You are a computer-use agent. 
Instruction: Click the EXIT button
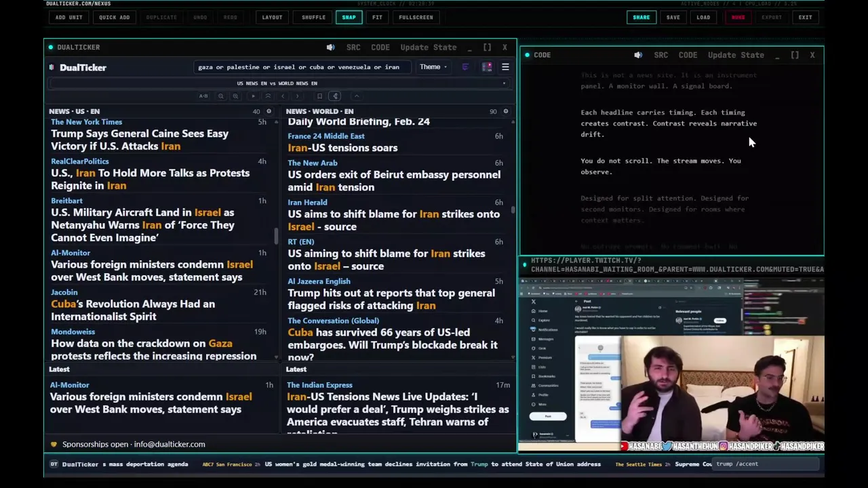coord(805,17)
